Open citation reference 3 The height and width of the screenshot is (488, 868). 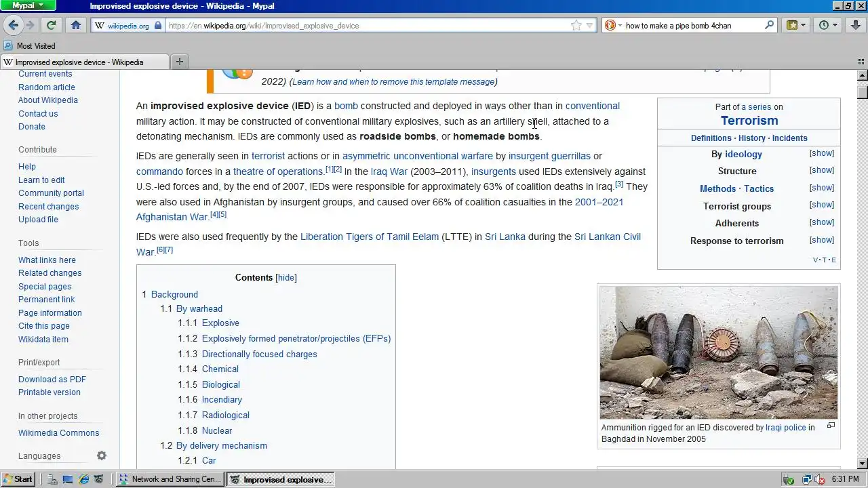619,184
